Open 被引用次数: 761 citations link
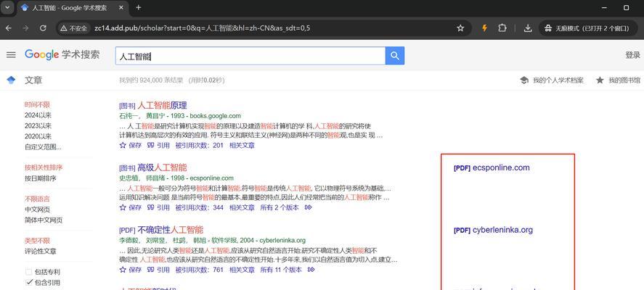Image resolution: width=644 pixels, height=290 pixels. [x=199, y=270]
